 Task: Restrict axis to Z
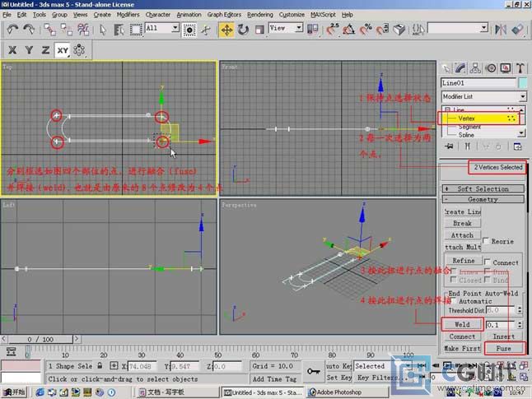point(45,50)
